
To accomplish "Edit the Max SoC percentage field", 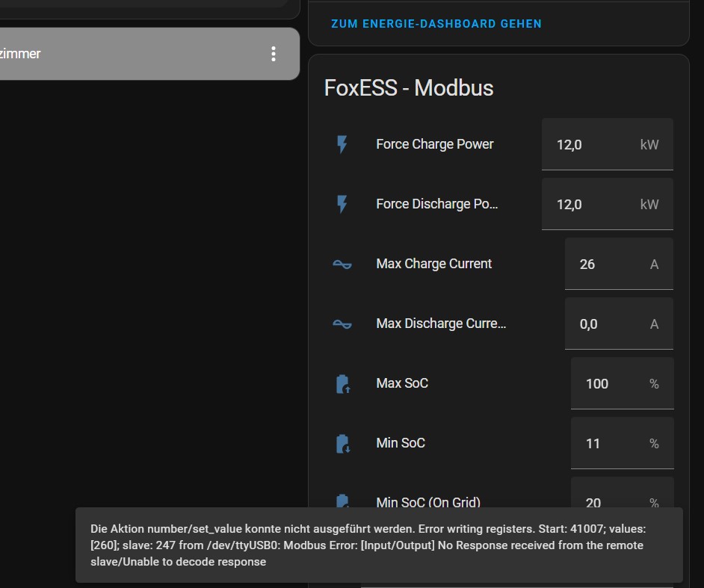I will pos(623,383).
